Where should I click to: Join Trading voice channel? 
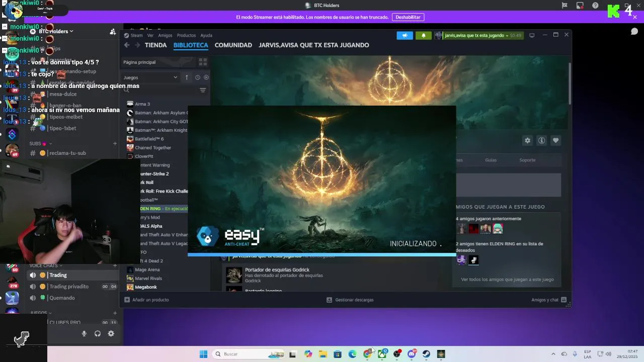click(x=73, y=275)
